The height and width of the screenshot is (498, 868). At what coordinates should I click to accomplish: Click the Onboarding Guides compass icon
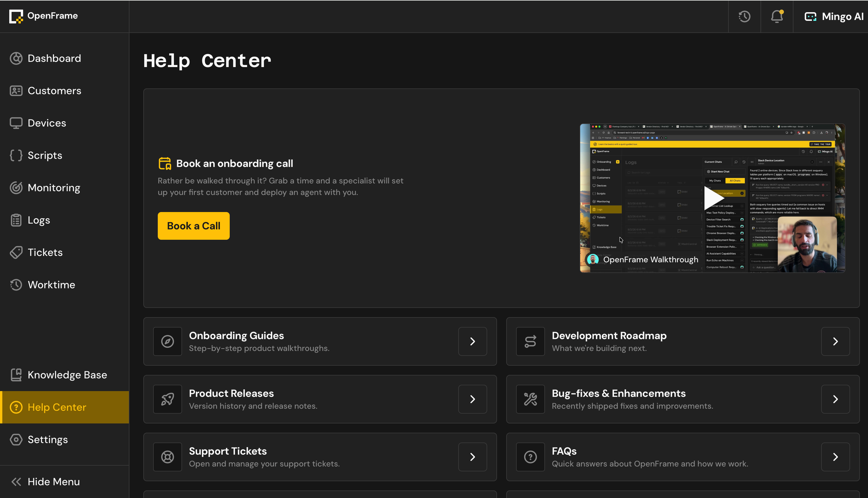(x=167, y=341)
